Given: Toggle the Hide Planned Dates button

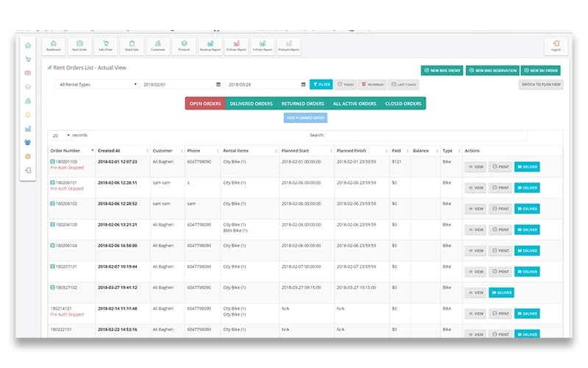Looking at the screenshot, I should click(305, 118).
